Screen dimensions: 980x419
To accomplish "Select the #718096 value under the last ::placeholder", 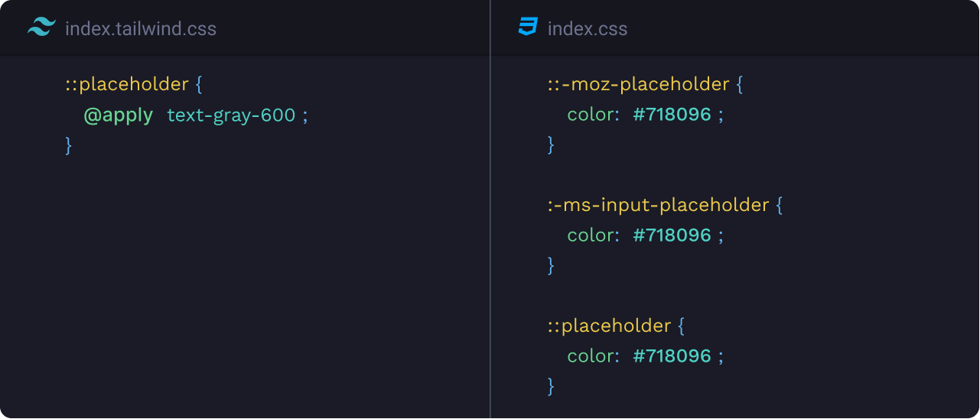I will click(x=672, y=356).
